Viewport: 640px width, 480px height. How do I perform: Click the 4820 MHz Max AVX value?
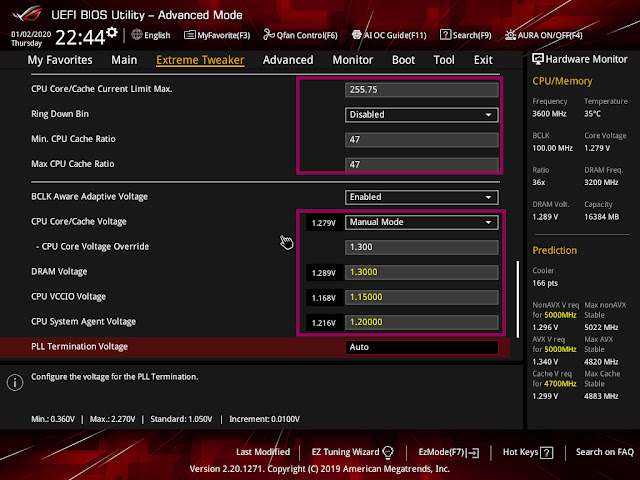[601, 362]
